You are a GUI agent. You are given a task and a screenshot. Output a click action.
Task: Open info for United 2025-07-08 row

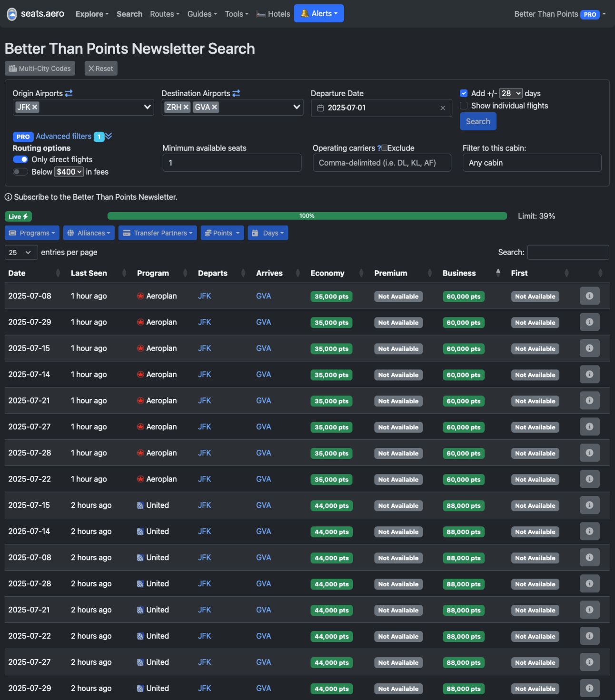pyautogui.click(x=589, y=558)
